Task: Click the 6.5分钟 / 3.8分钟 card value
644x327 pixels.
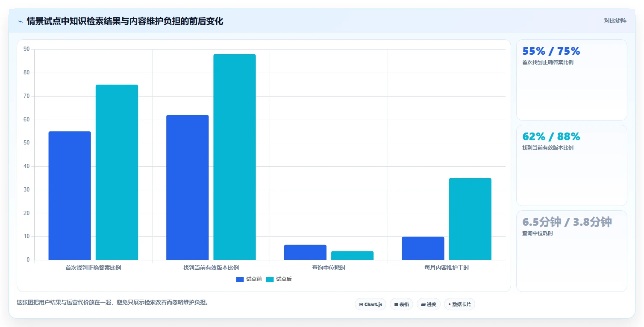Action: (567, 222)
